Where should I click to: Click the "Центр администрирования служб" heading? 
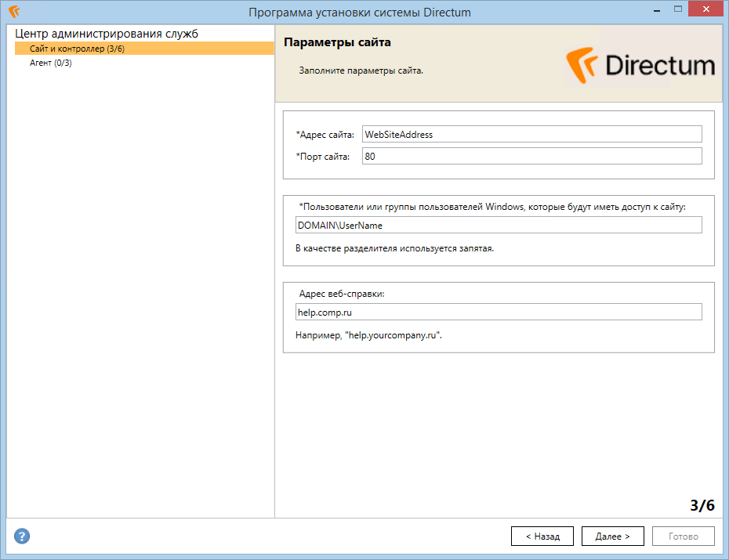tap(107, 34)
